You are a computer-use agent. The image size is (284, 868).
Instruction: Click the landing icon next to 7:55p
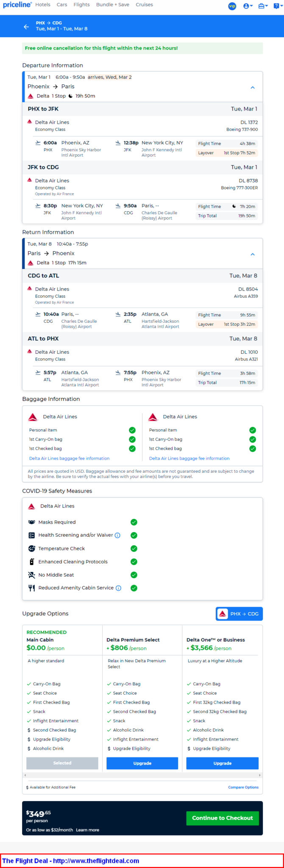[118, 373]
